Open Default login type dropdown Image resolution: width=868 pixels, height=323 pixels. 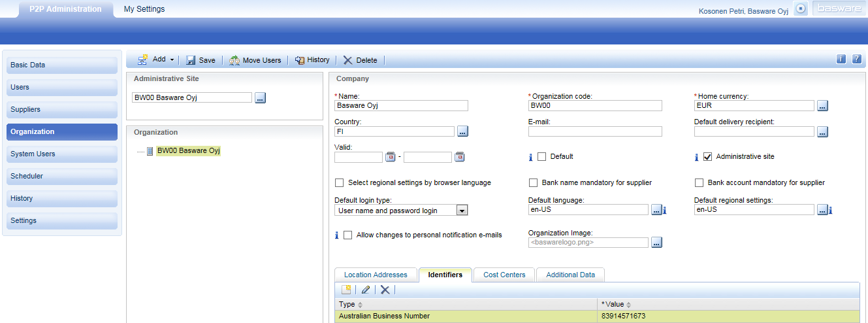462,210
